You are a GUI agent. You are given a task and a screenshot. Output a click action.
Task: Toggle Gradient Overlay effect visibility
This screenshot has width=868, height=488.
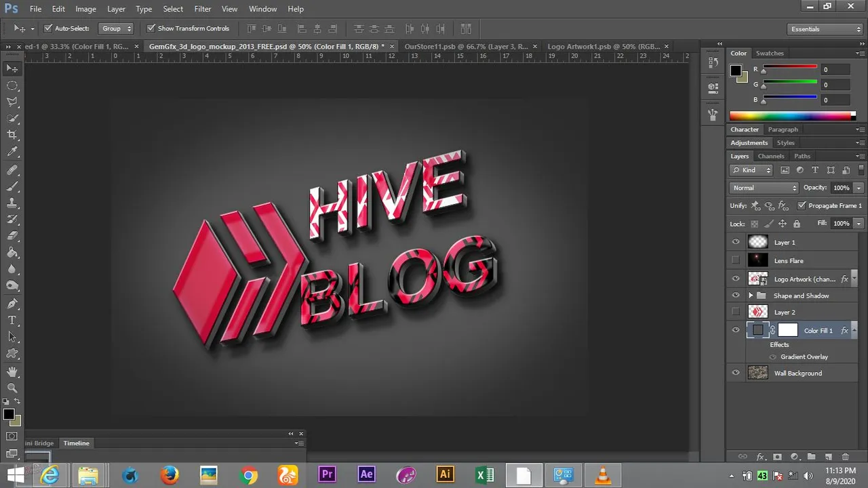pyautogui.click(x=773, y=357)
